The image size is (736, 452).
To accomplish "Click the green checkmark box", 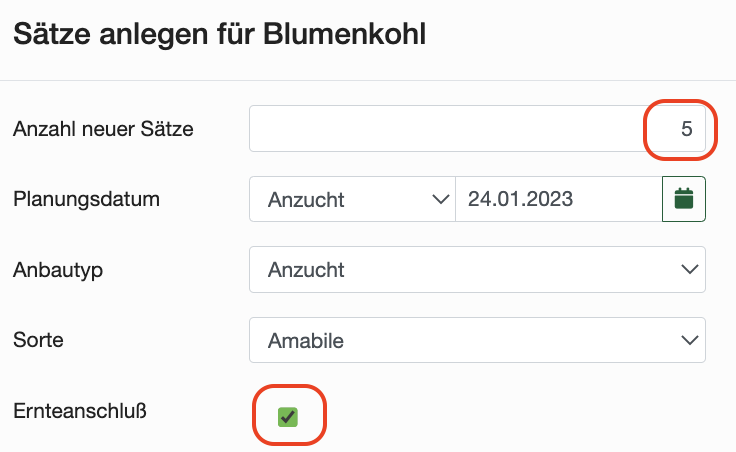I will pyautogui.click(x=288, y=417).
